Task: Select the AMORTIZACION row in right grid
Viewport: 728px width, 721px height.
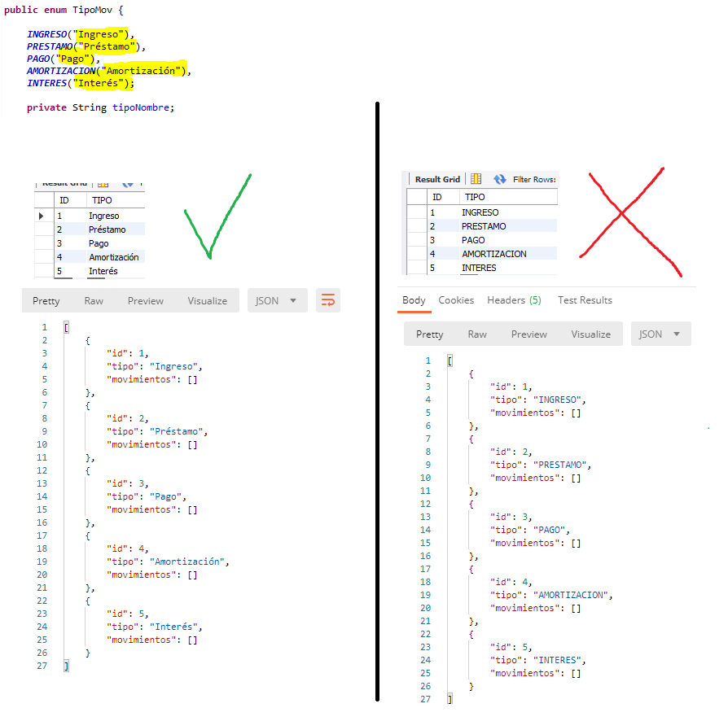Action: point(493,254)
